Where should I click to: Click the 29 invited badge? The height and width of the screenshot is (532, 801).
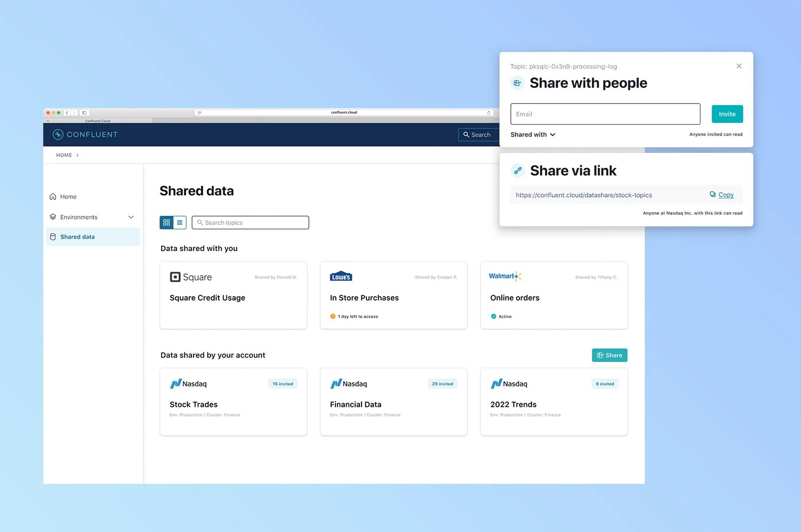442,384
